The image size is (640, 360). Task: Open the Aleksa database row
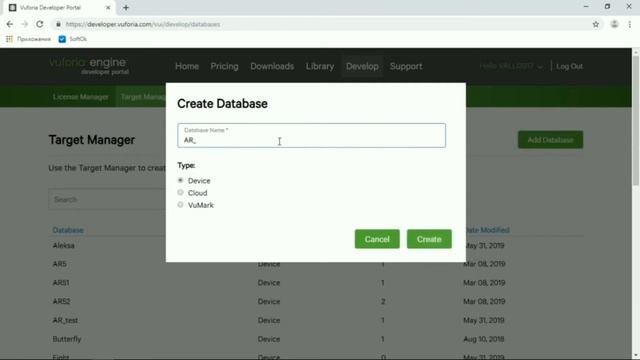point(63,245)
